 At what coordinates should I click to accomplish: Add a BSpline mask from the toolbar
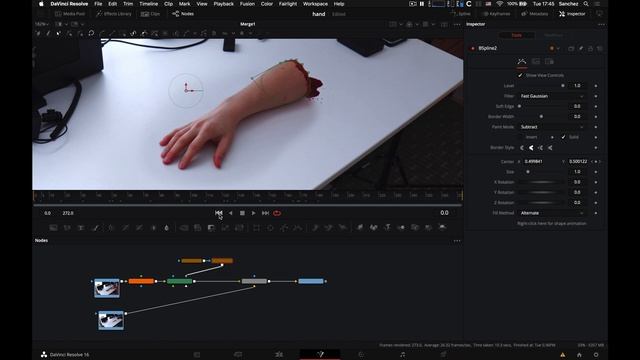coord(298,227)
